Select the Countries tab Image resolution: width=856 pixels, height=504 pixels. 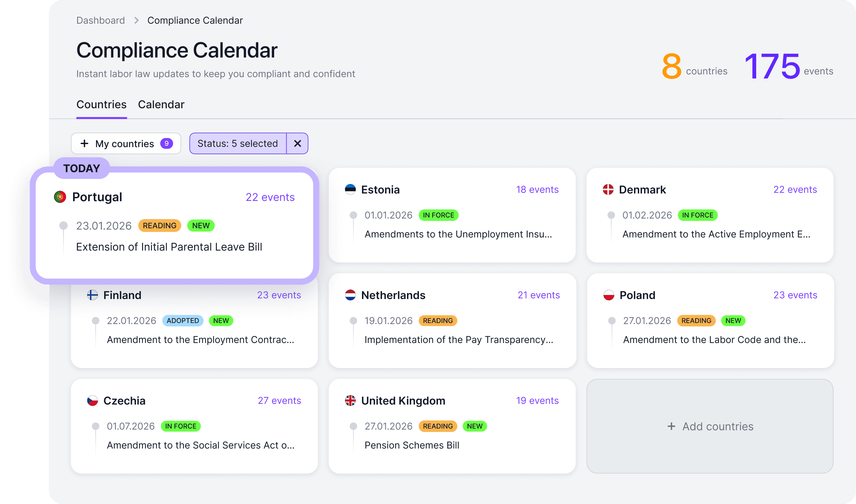101,105
